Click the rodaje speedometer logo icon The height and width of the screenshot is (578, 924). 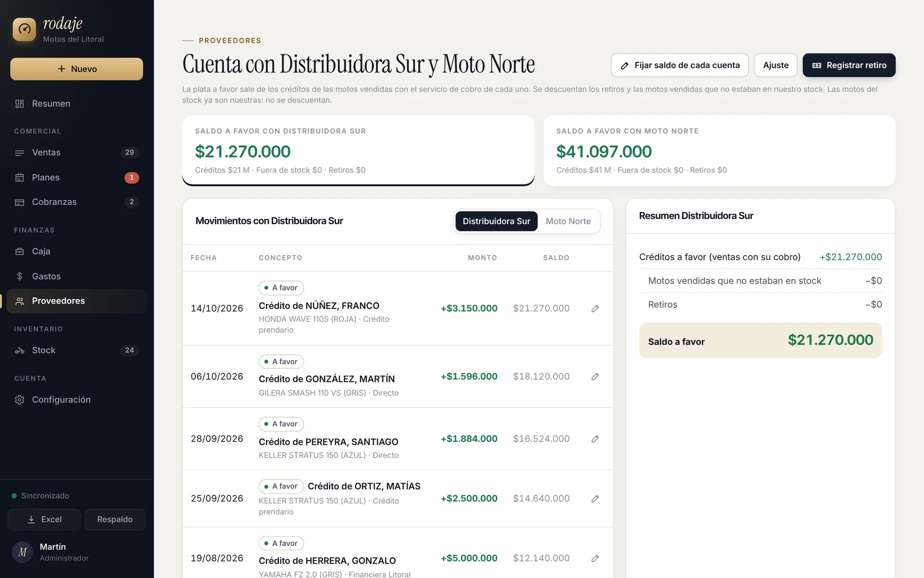25,30
